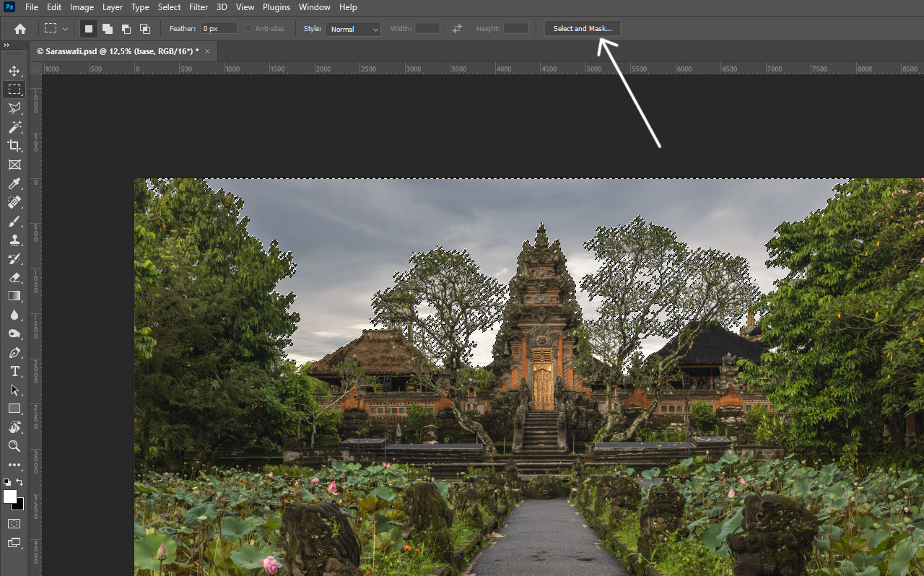Choose the Brush tool
This screenshot has height=576, width=924.
14,221
